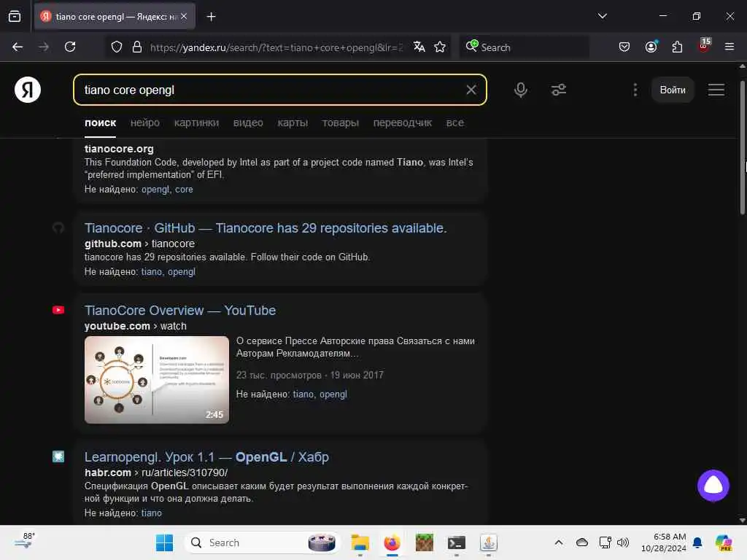Click the yandex.ru URL address field

tap(276, 47)
